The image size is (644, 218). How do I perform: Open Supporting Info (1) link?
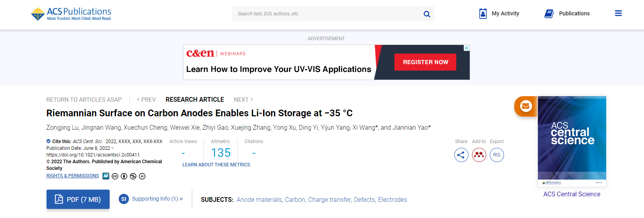[x=157, y=199]
